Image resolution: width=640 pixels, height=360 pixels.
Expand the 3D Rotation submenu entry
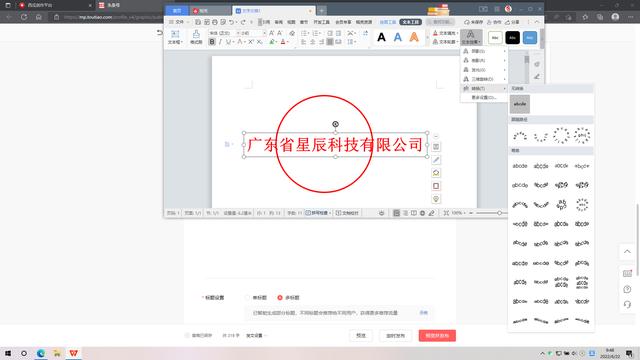(484, 79)
